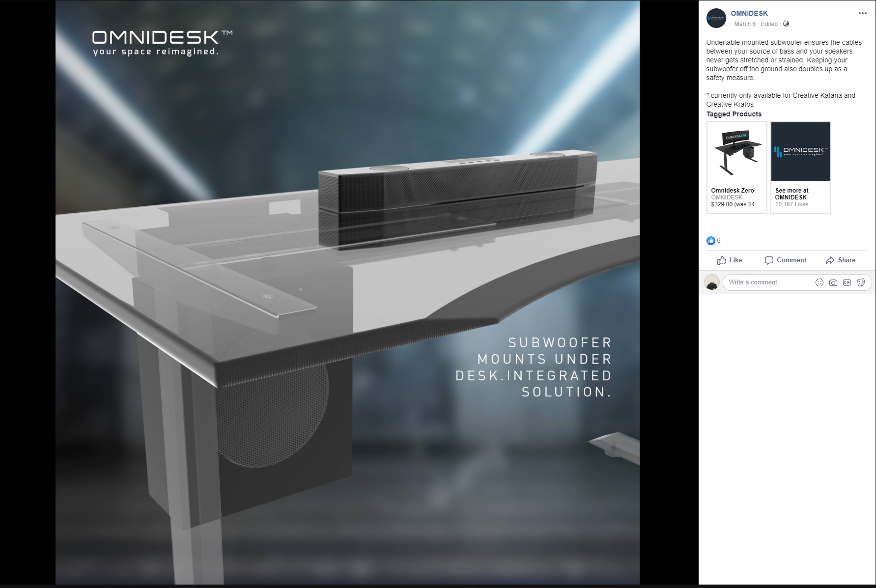Share the post

coord(841,260)
